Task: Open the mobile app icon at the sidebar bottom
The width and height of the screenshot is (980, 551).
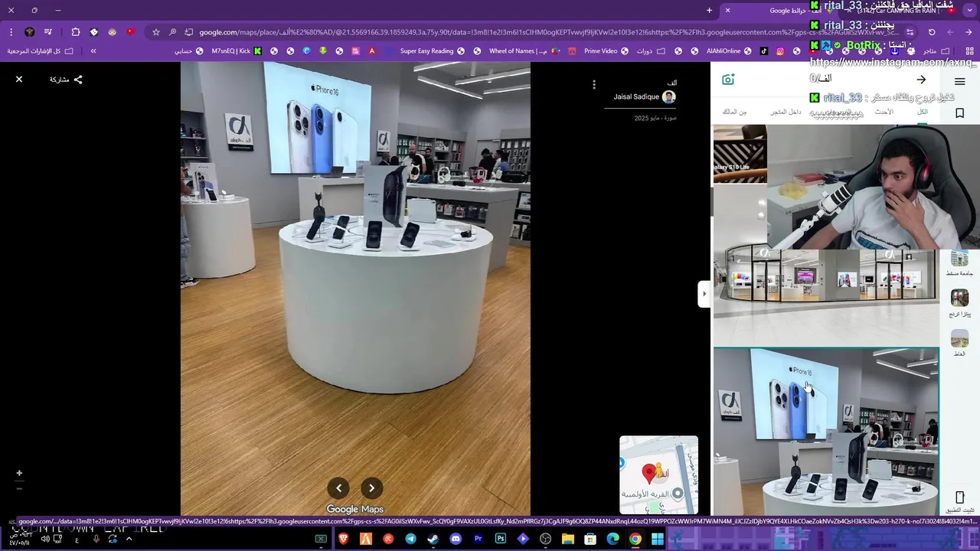Action: tap(959, 501)
